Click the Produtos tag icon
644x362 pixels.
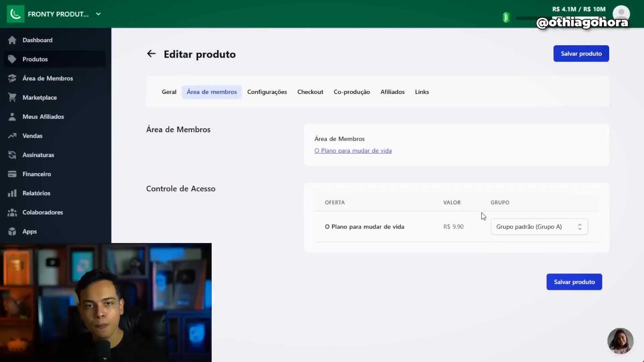click(12, 59)
